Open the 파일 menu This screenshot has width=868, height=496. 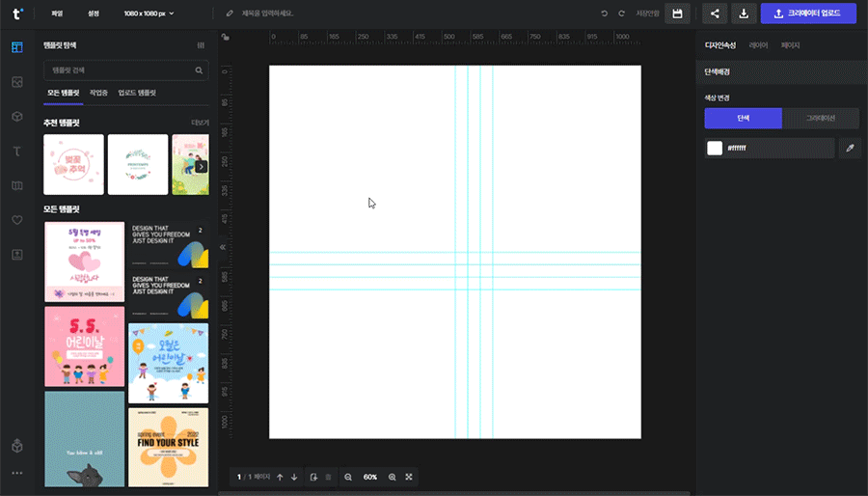(x=57, y=14)
